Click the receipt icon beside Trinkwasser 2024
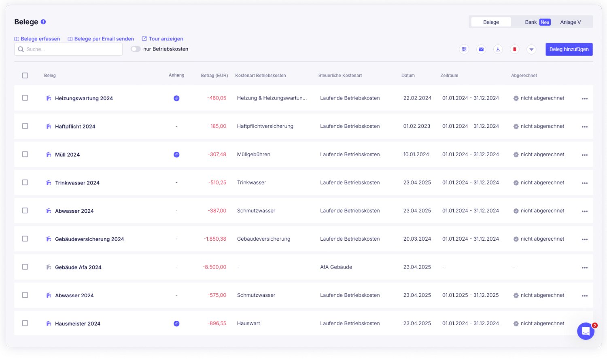 click(49, 183)
